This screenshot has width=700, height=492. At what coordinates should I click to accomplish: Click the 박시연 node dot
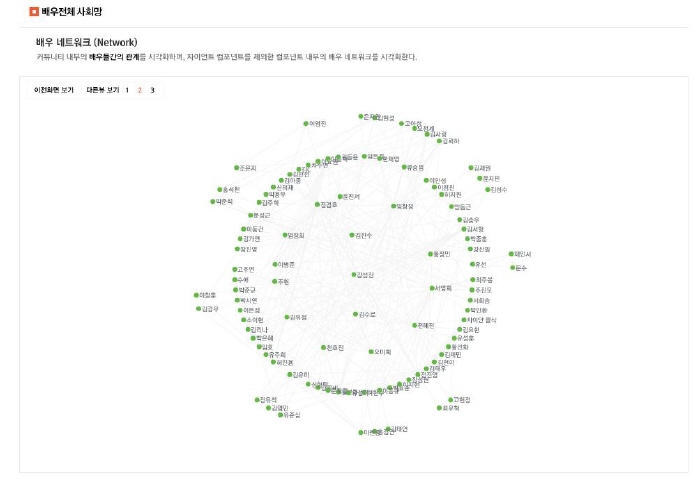[x=238, y=300]
